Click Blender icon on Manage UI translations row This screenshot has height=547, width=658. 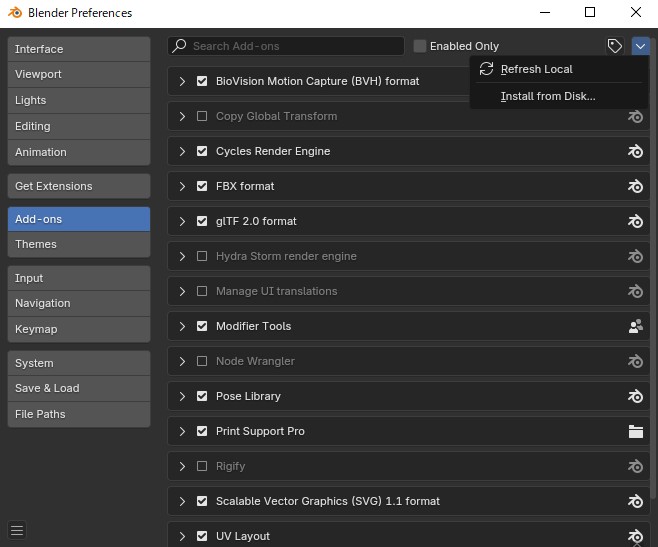pos(635,291)
